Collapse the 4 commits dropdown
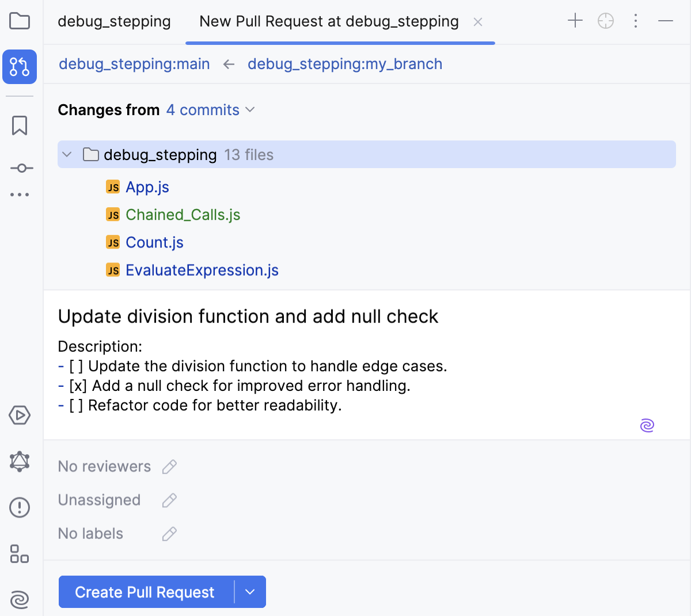This screenshot has height=616, width=691. click(250, 109)
